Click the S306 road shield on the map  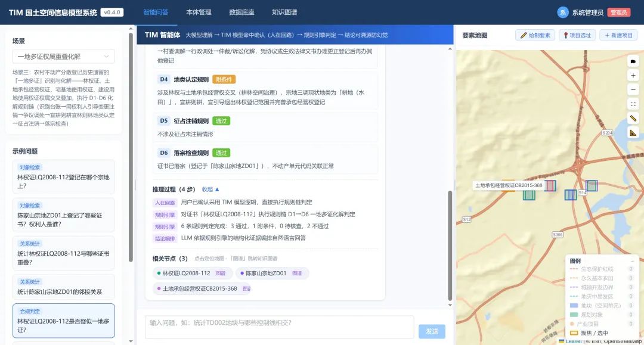click(x=558, y=235)
